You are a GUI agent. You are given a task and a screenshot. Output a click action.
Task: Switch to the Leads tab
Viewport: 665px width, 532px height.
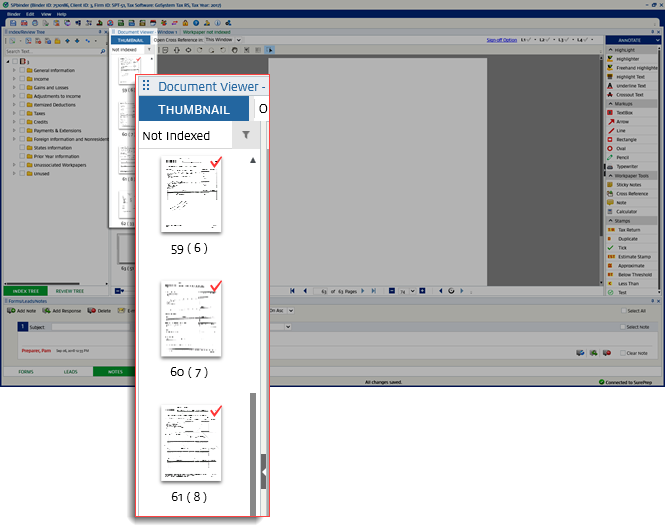(x=70, y=372)
